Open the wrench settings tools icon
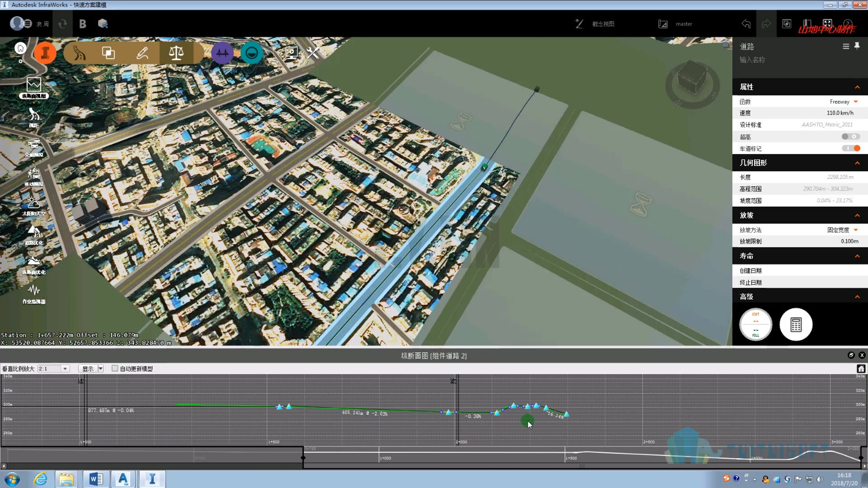The height and width of the screenshot is (488, 868). (x=313, y=53)
